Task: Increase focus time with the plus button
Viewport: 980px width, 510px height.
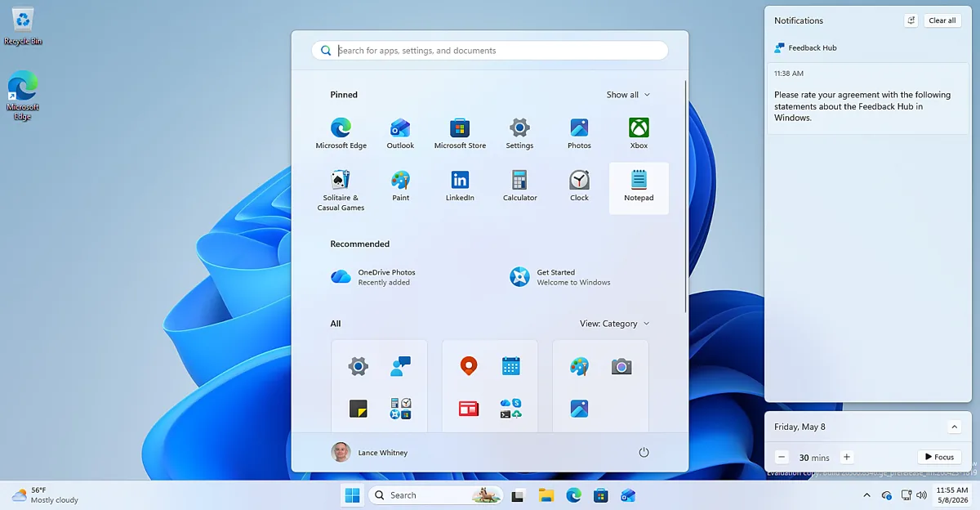Action: tap(846, 458)
